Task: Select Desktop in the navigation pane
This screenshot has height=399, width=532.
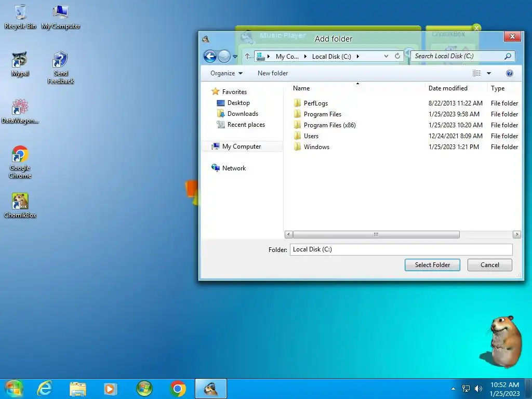Action: [x=233, y=103]
